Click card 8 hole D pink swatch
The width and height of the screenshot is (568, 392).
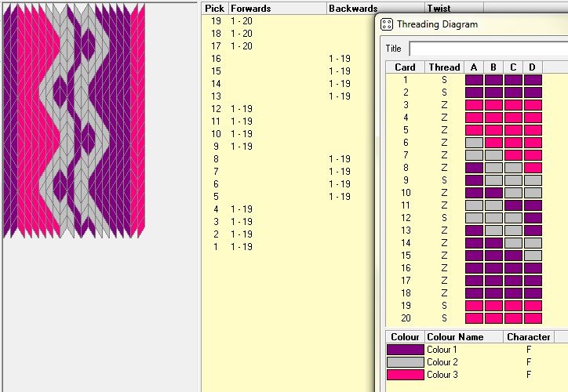[x=533, y=168]
